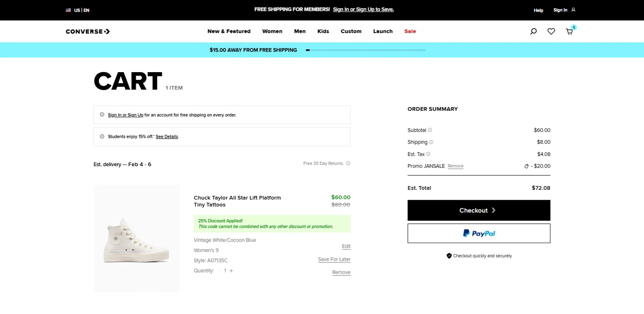Open See Details for student discount
Viewport: 644px width, 314px height.
(x=167, y=137)
